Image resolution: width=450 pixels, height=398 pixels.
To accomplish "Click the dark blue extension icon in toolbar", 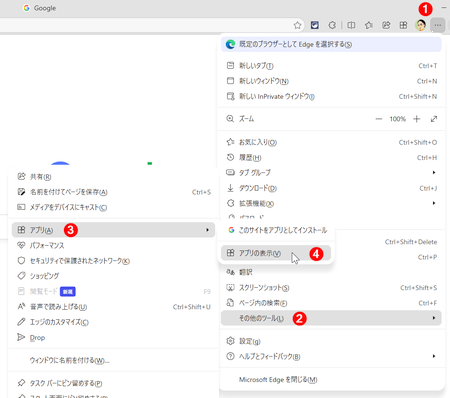I will coord(315,25).
